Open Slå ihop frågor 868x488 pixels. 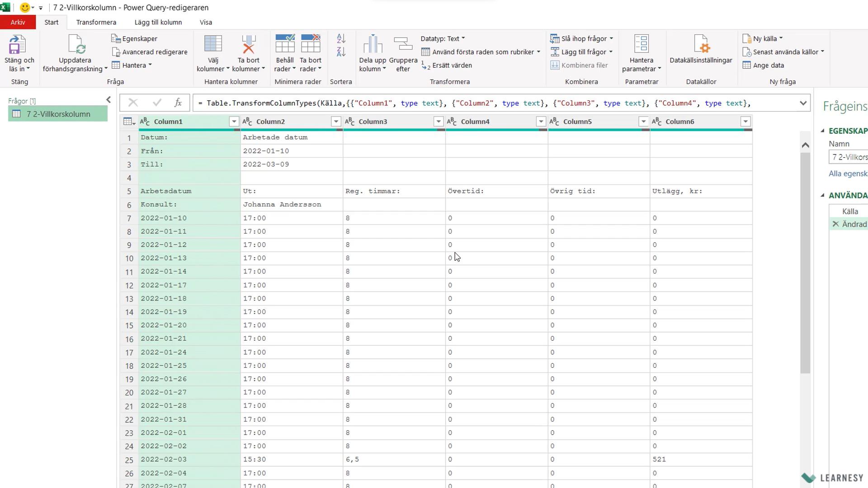(582, 38)
